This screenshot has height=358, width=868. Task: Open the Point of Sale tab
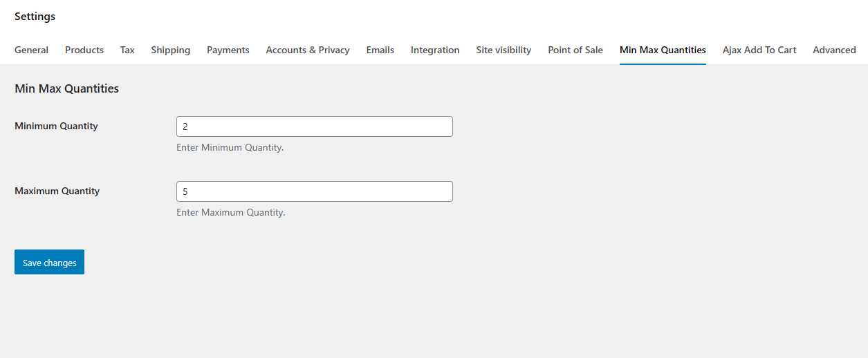575,50
